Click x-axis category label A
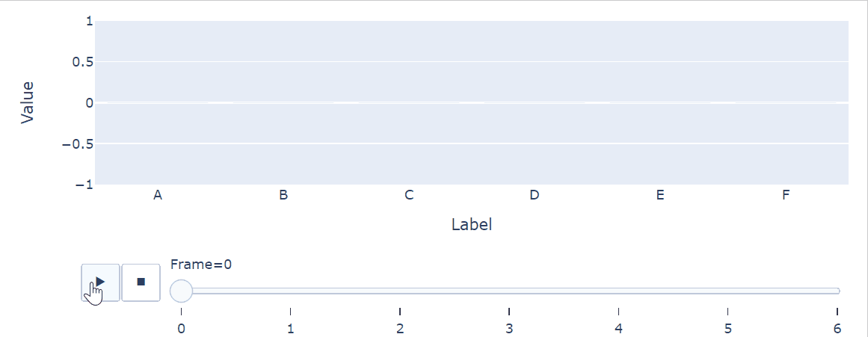The image size is (868, 337). [x=158, y=196]
